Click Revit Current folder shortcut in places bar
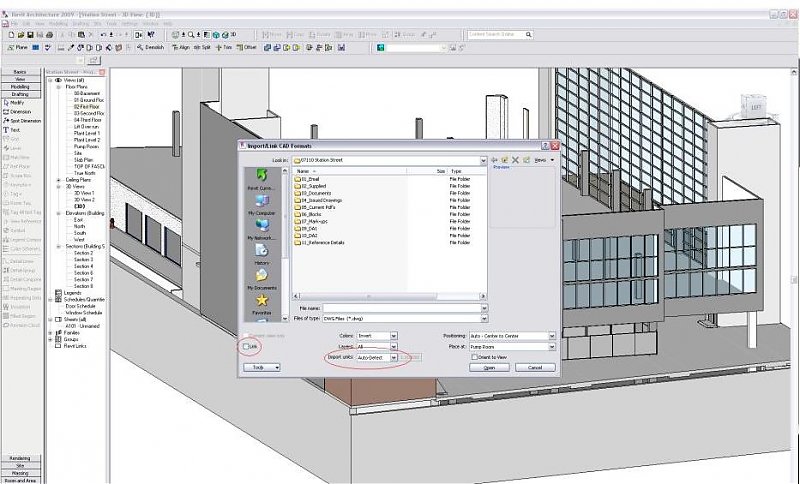 (261, 180)
